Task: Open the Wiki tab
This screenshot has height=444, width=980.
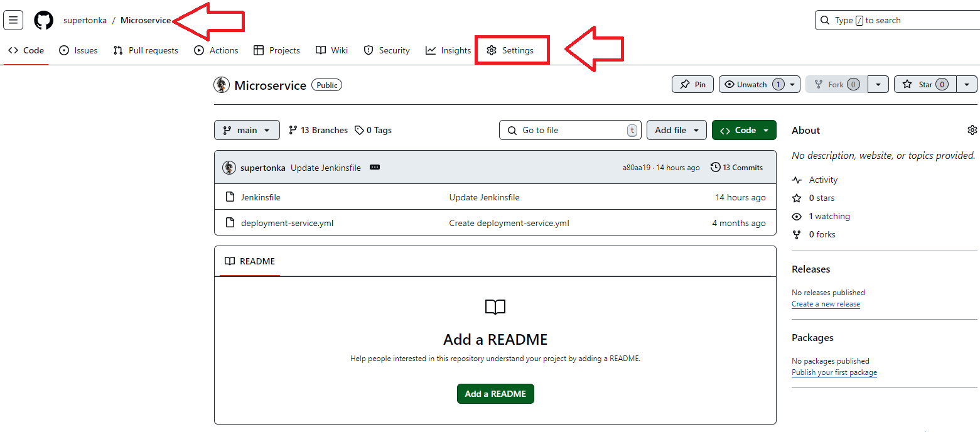Action: [332, 50]
